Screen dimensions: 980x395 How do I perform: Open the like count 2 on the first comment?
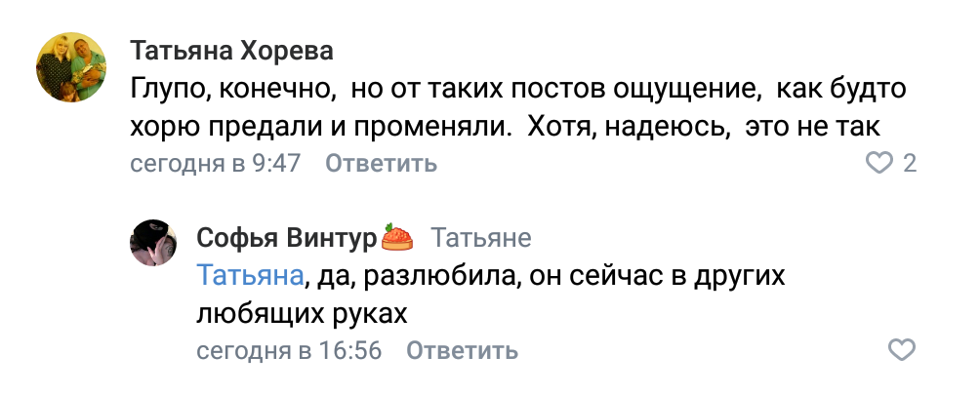point(910,163)
